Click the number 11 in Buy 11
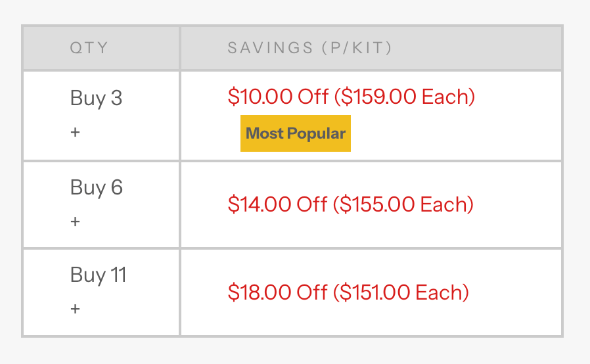The height and width of the screenshot is (364, 590). (x=118, y=275)
